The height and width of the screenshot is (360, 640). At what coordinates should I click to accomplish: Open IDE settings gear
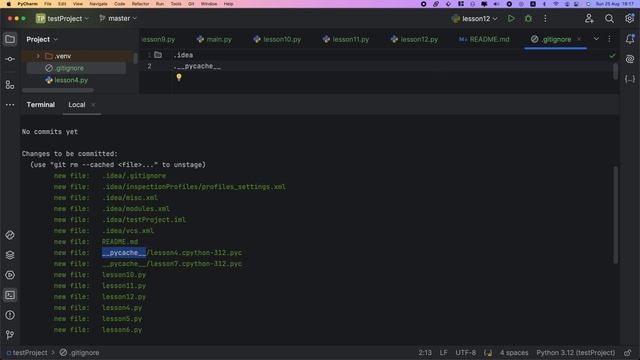[x=629, y=18]
